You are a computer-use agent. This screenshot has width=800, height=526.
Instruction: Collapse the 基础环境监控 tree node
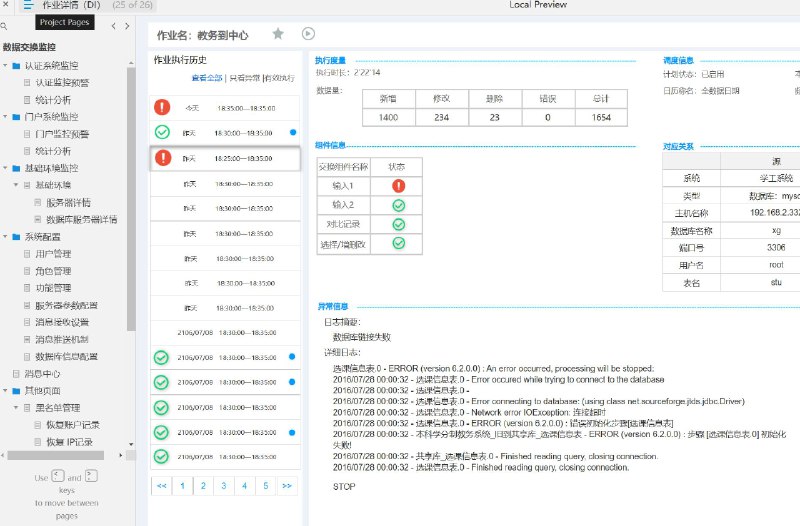[5, 167]
